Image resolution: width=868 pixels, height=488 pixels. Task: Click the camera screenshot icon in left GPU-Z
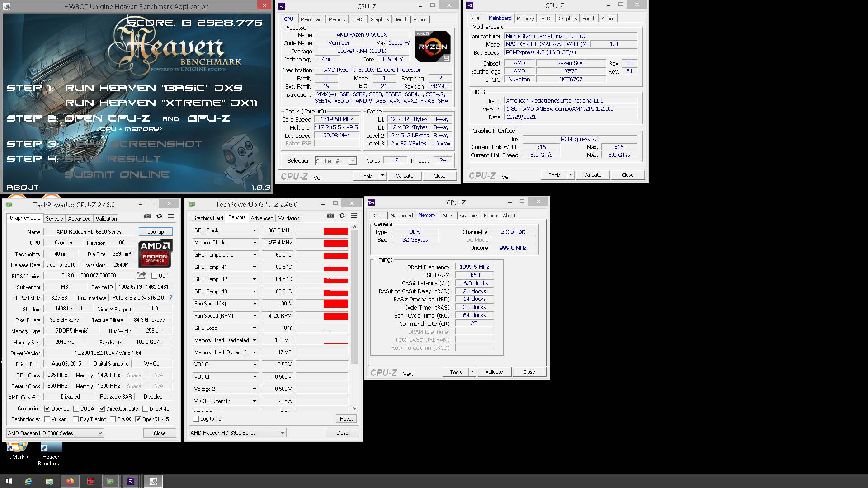click(x=148, y=216)
